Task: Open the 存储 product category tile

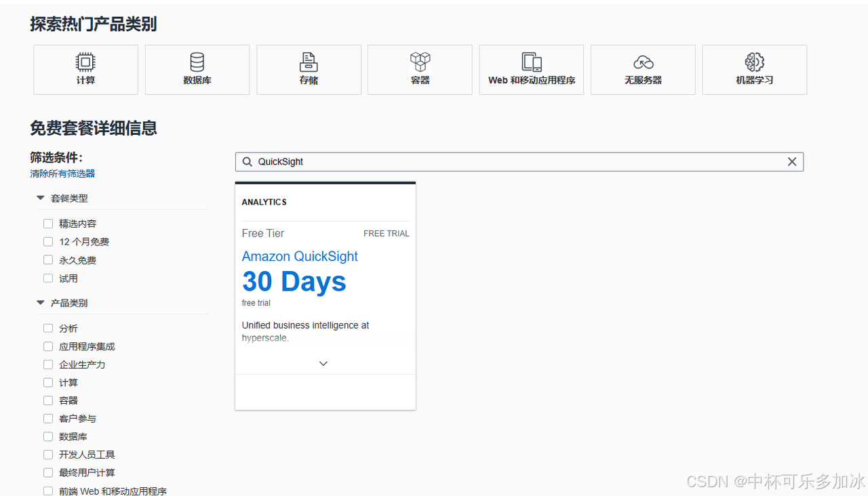Action: pyautogui.click(x=309, y=69)
